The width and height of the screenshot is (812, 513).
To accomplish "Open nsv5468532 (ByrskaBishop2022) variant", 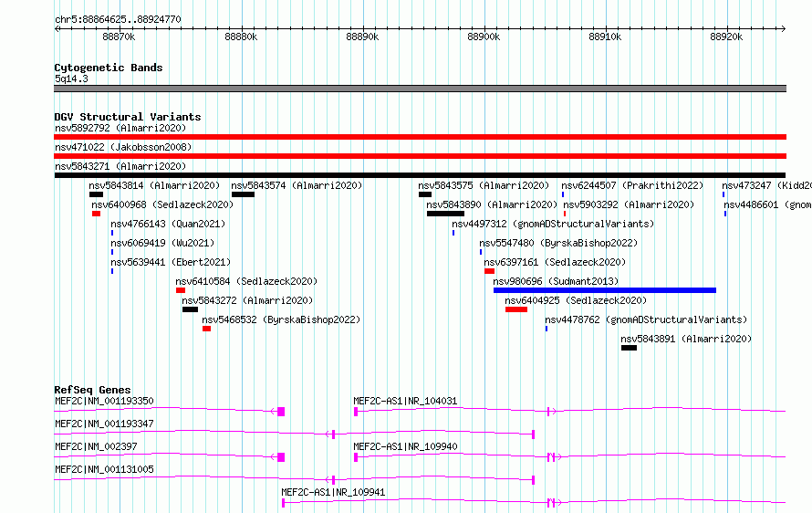I will [281, 319].
